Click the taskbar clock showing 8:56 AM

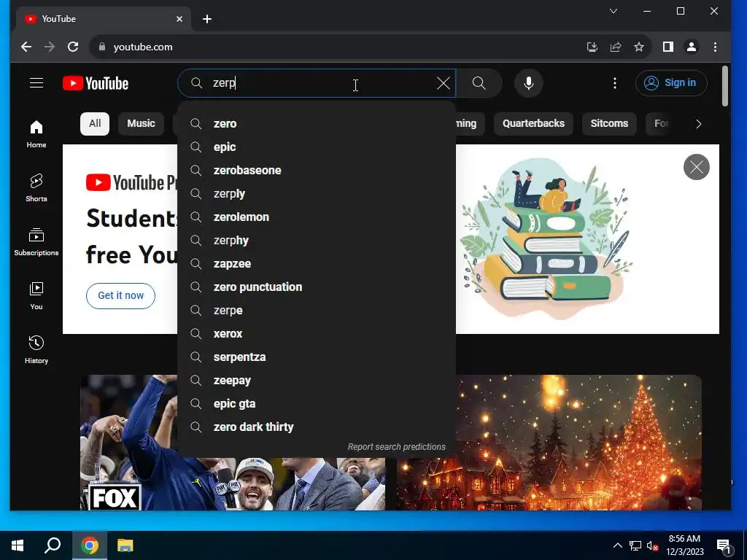click(x=684, y=545)
